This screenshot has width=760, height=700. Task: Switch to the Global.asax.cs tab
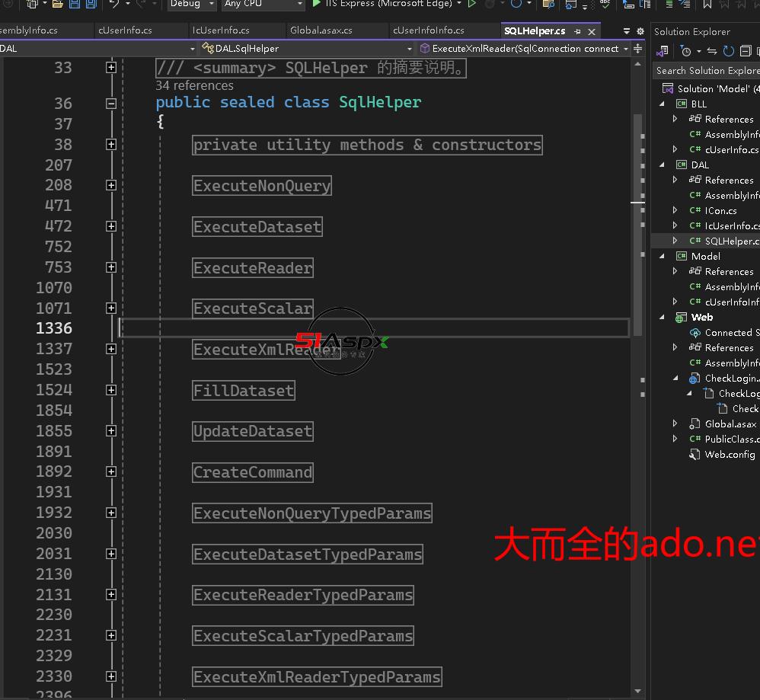[321, 30]
